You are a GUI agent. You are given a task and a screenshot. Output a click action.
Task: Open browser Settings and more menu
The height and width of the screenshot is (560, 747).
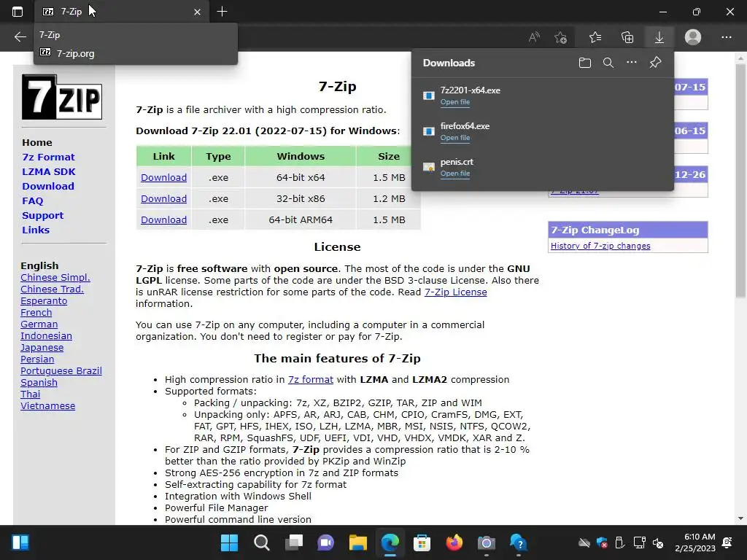tap(727, 37)
